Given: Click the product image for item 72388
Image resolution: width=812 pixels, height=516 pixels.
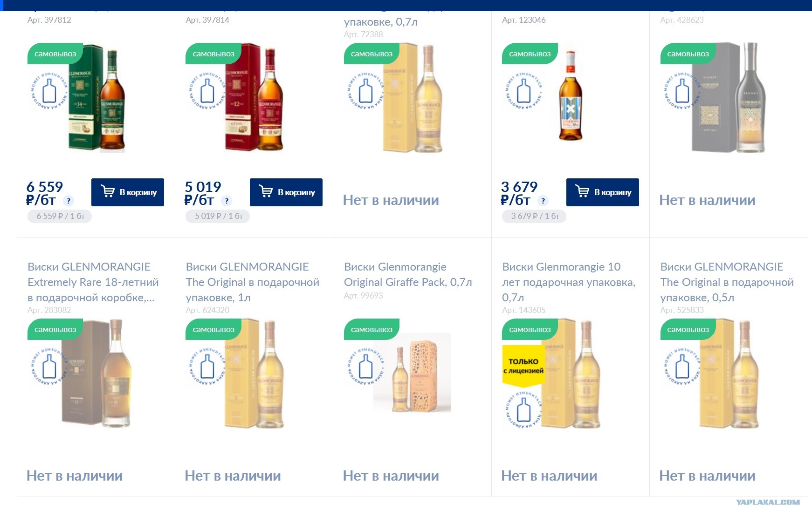Looking at the screenshot, I should point(413,98).
